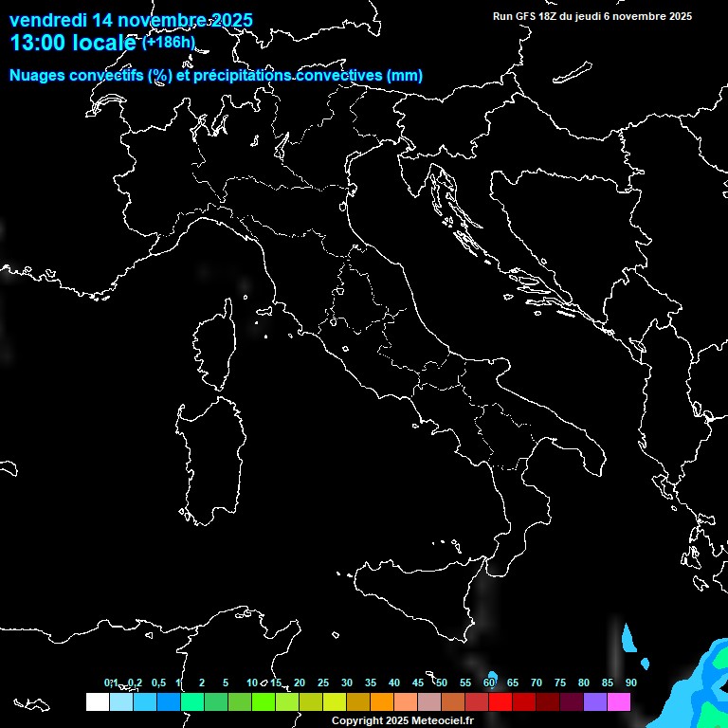Click the orange swatch between 35 and 40
The height and width of the screenshot is (728, 728).
(382, 701)
